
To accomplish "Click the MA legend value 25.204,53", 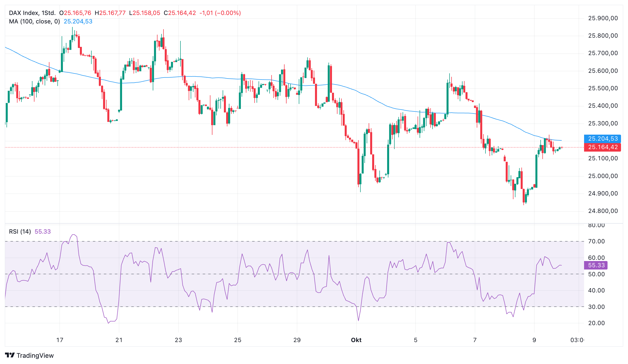I will pyautogui.click(x=78, y=21).
